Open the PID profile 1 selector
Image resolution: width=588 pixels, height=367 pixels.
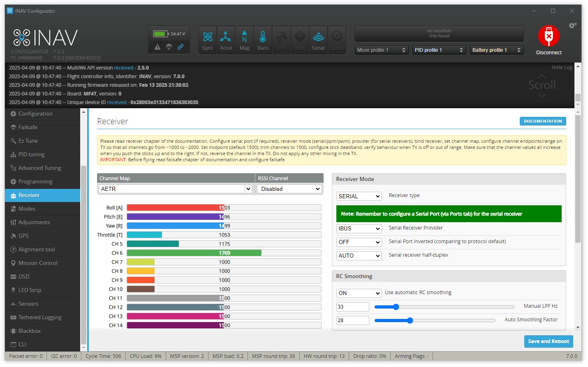click(x=439, y=50)
